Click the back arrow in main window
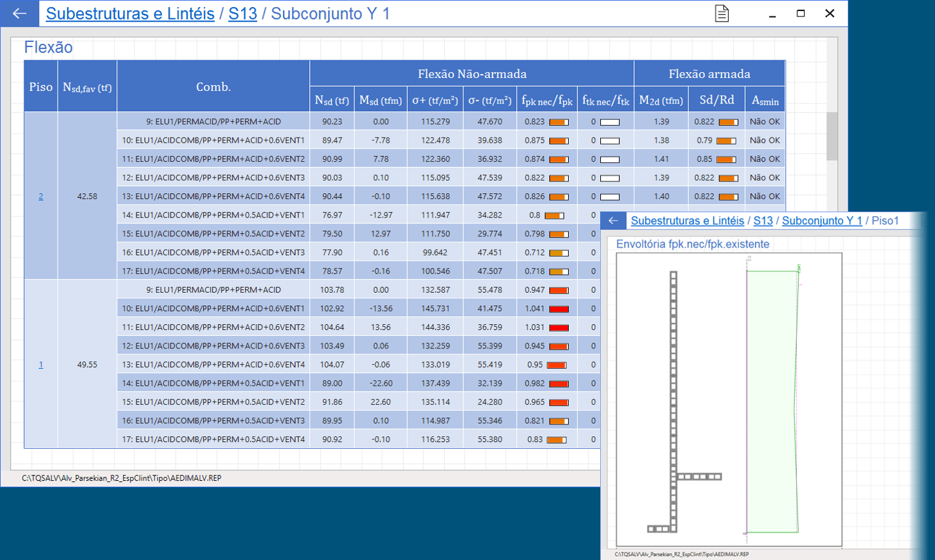 [x=20, y=13]
